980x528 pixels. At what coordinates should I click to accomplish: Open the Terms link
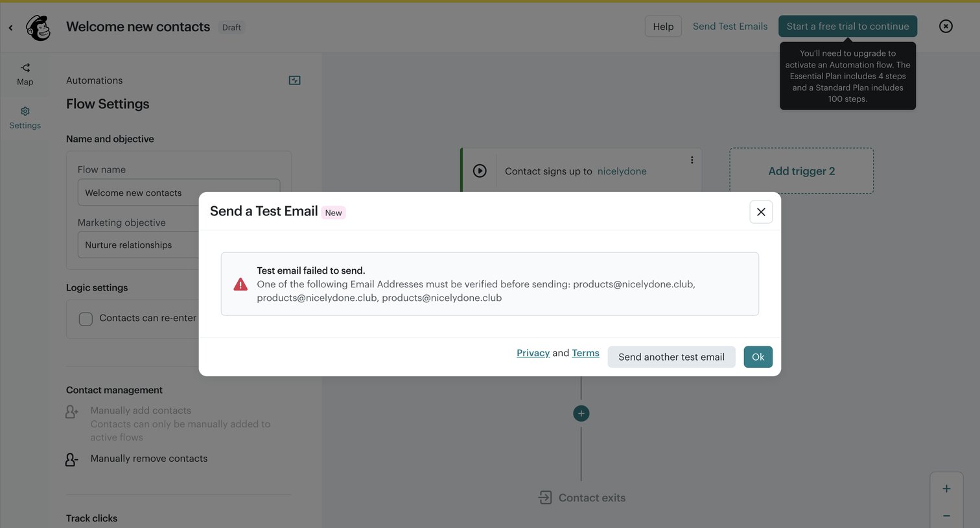click(x=585, y=353)
